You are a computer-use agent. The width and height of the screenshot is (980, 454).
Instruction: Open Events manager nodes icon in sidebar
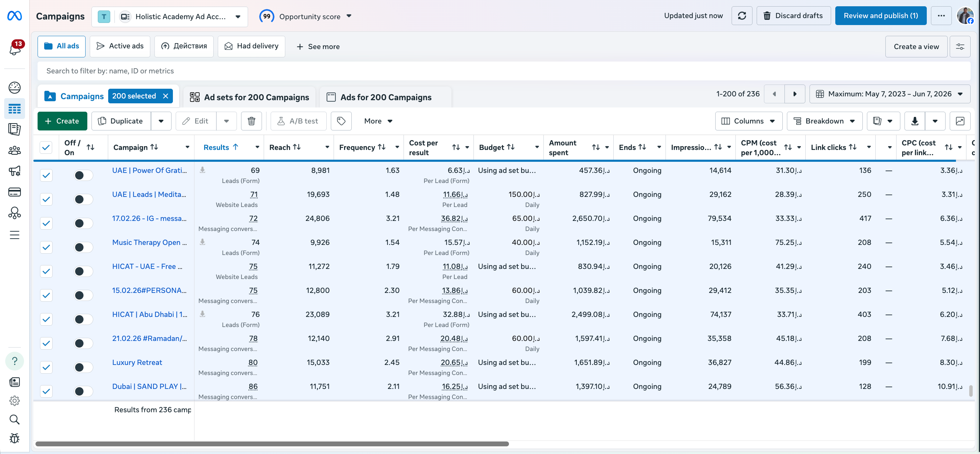point(15,213)
